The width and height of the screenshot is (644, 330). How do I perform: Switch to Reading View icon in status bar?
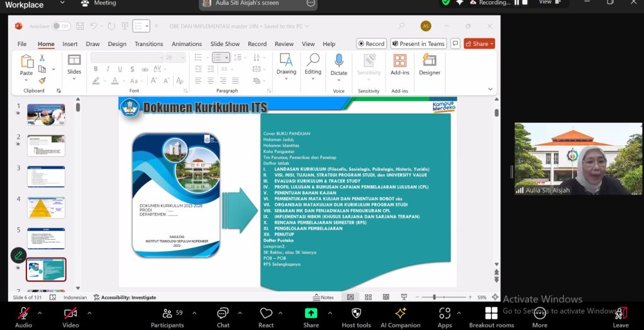[x=386, y=297]
